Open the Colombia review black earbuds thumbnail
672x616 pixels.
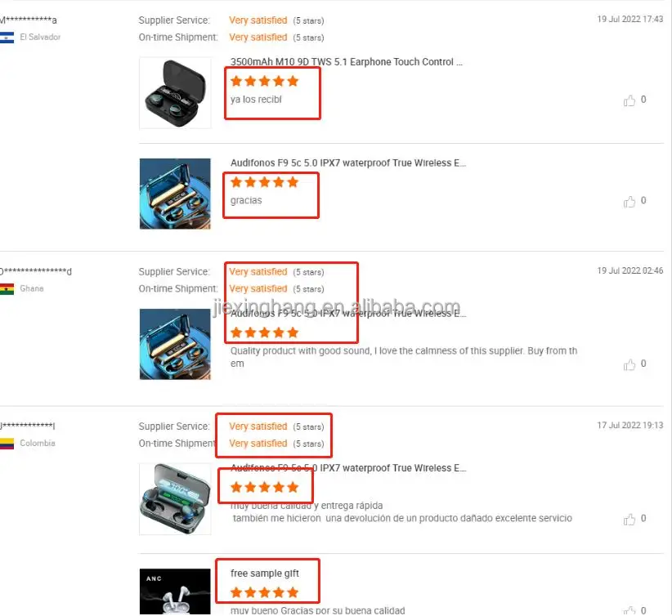175,498
